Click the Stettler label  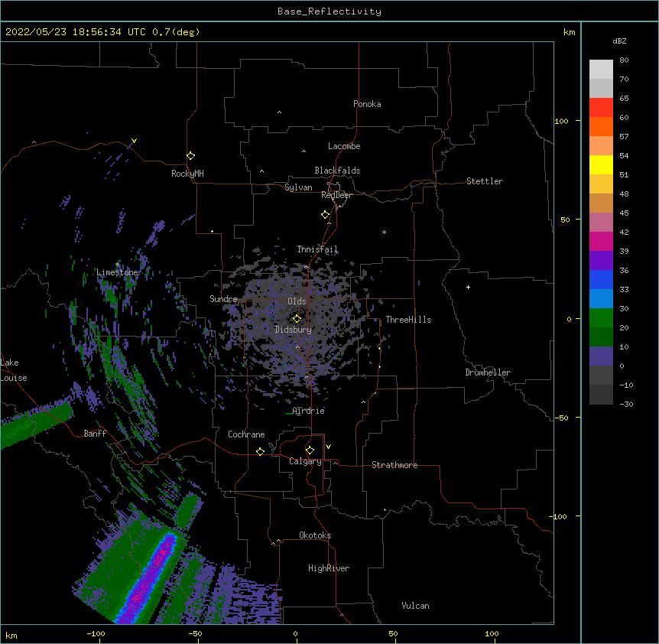point(484,181)
